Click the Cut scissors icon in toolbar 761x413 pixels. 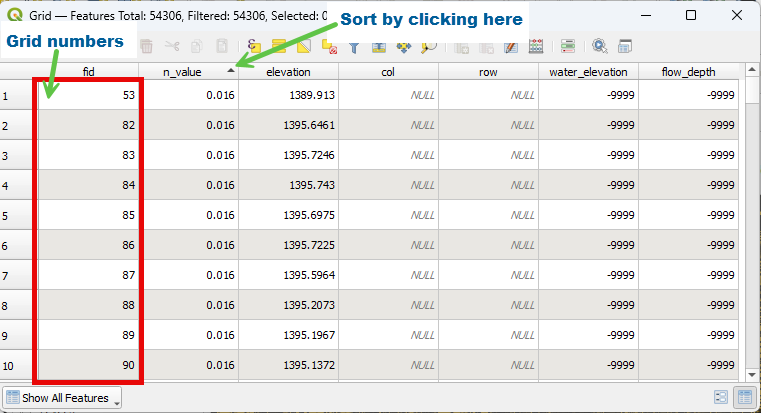tap(172, 46)
